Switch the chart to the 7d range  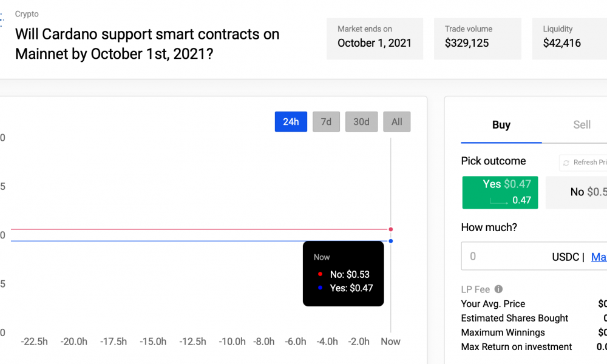326,122
